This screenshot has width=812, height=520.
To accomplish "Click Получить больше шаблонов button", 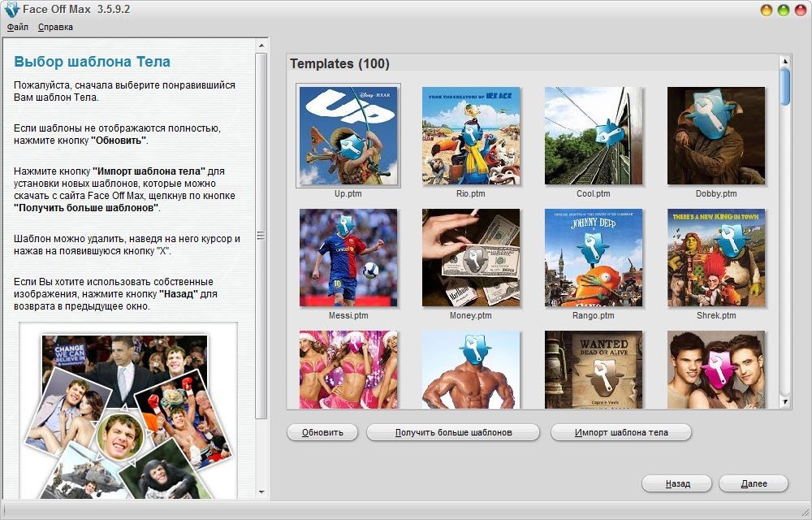I will click(453, 432).
